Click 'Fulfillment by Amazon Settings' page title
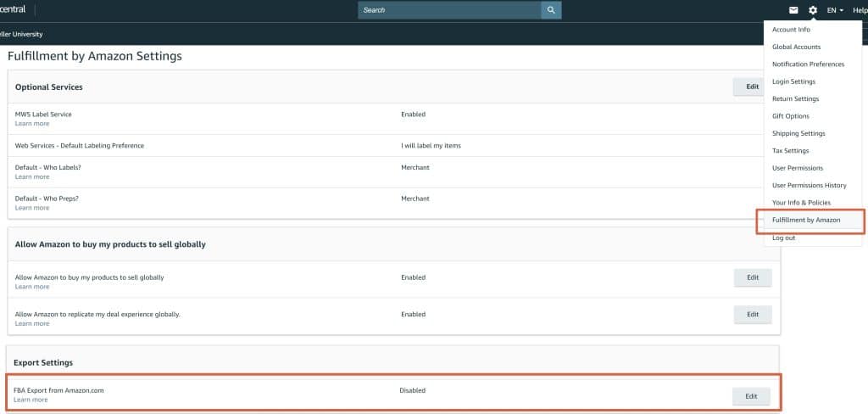This screenshot has height=414, width=868. click(95, 56)
